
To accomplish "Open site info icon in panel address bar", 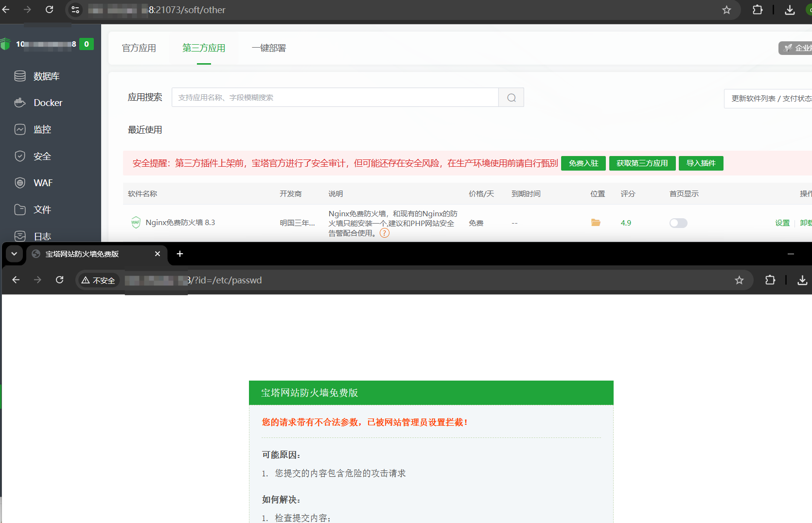I will [75, 10].
